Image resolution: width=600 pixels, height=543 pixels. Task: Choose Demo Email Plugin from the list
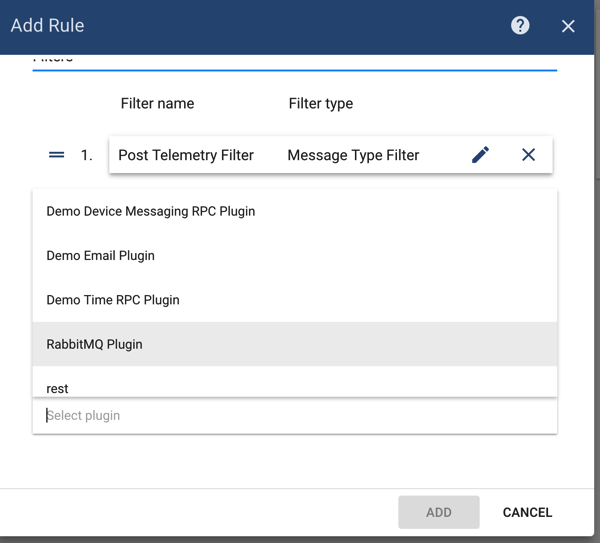coord(100,255)
